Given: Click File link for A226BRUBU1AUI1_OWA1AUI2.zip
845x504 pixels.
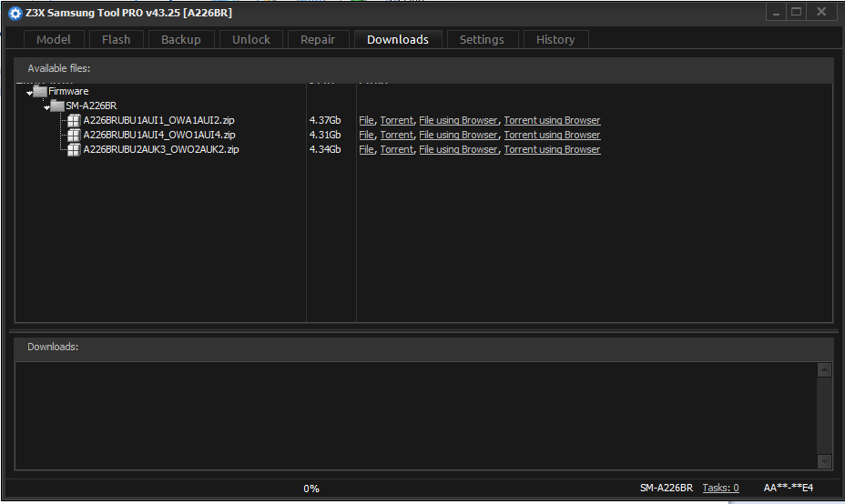Looking at the screenshot, I should tap(366, 120).
